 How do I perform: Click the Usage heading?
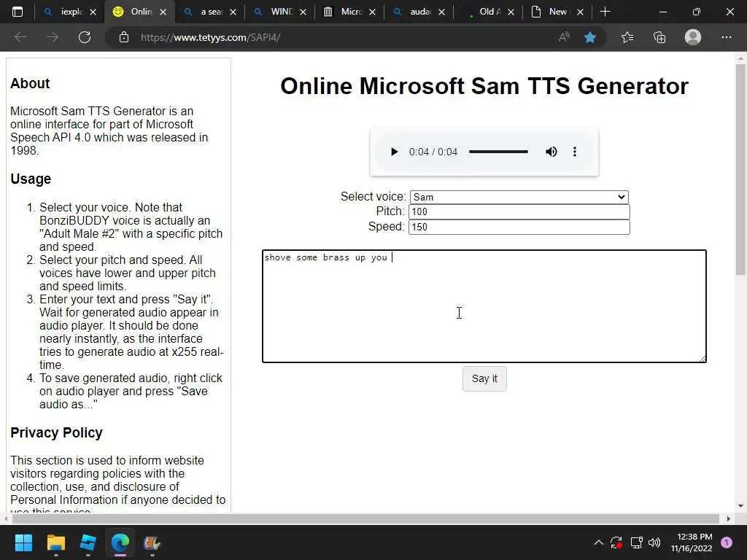click(x=31, y=179)
